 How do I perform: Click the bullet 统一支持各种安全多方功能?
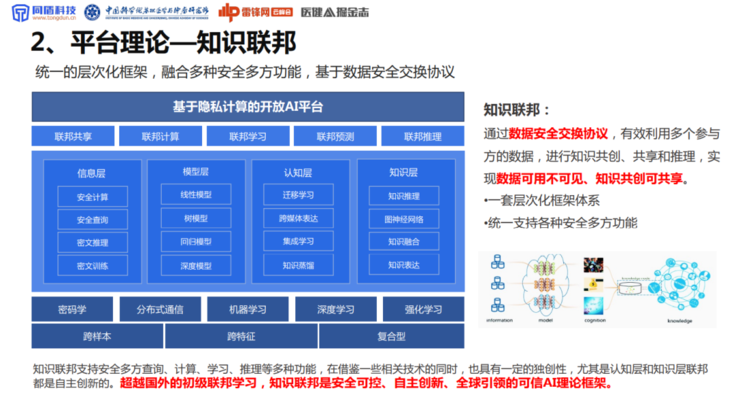pos(561,223)
